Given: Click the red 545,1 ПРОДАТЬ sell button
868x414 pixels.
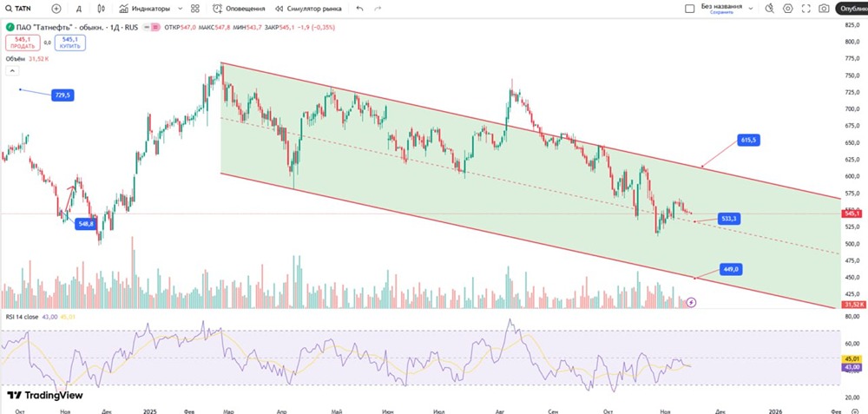Looking at the screenshot, I should (23, 43).
